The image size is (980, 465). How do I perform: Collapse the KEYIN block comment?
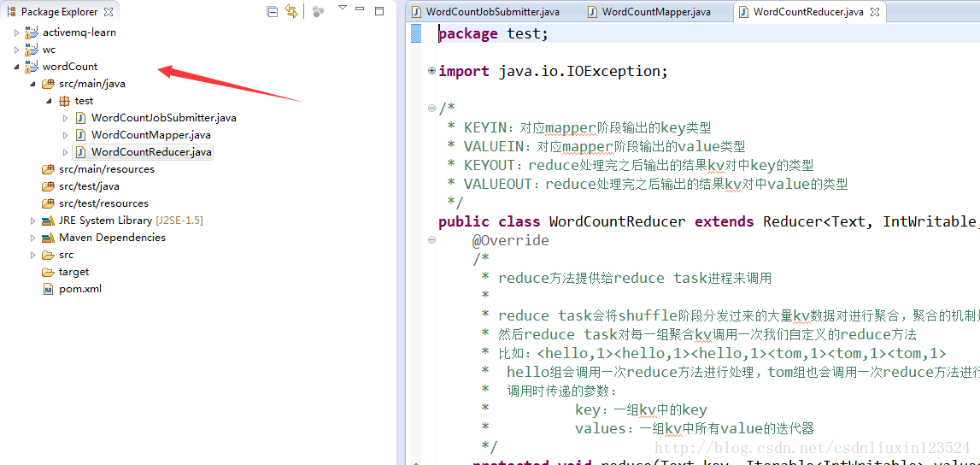tap(431, 108)
